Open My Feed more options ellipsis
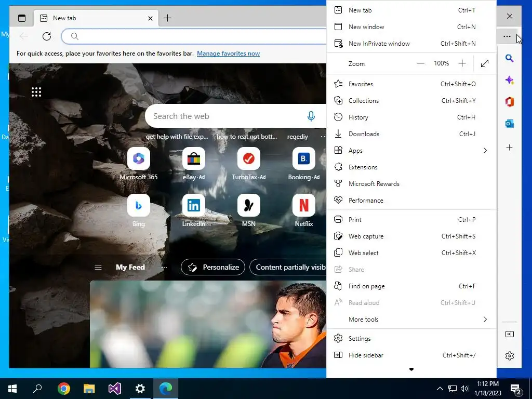The height and width of the screenshot is (399, 532). coord(164,268)
